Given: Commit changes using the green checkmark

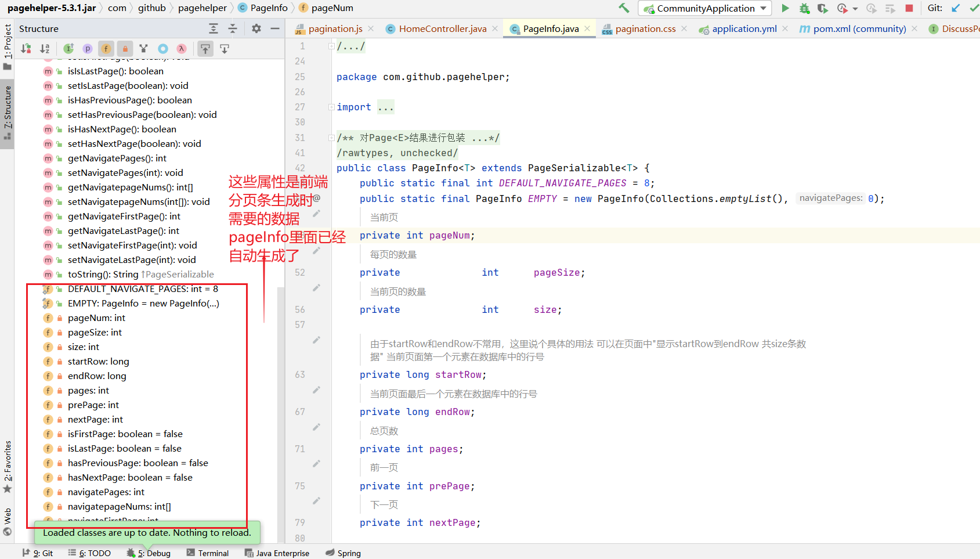Looking at the screenshot, I should click(x=975, y=8).
